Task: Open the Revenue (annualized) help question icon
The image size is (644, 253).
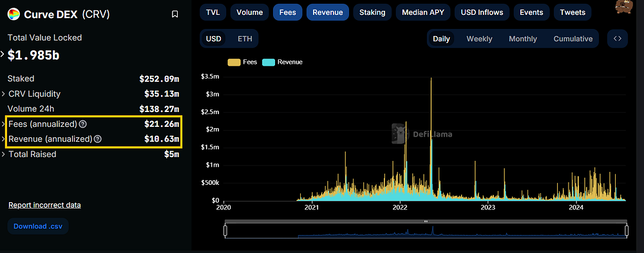Action: click(x=97, y=139)
